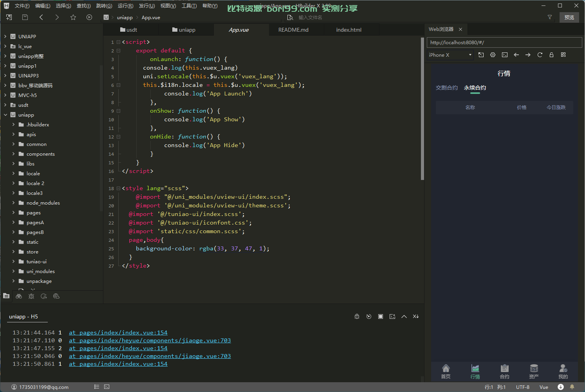Open Web browser settings gear icon

coord(493,55)
